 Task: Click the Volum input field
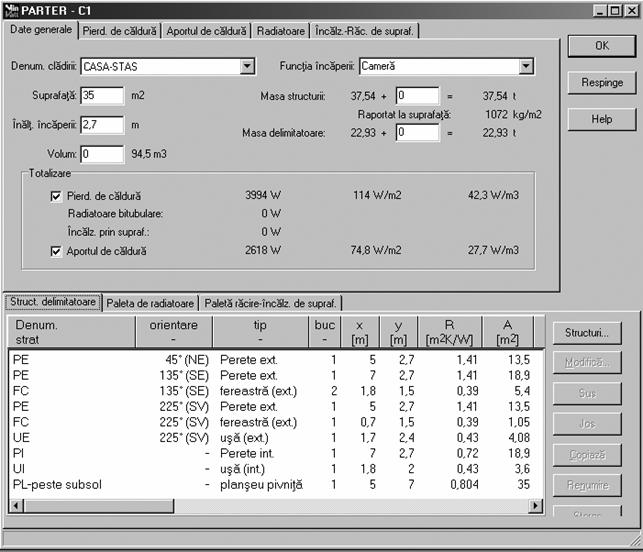pos(102,154)
